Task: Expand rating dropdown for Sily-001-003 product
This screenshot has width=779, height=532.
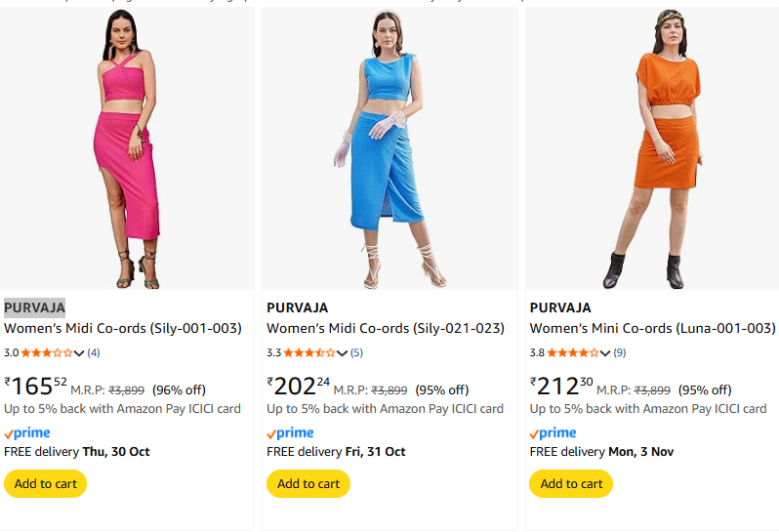Action: (80, 353)
